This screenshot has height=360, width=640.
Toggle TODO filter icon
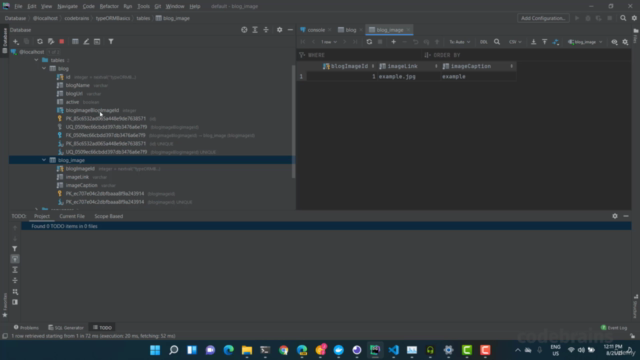[15, 249]
